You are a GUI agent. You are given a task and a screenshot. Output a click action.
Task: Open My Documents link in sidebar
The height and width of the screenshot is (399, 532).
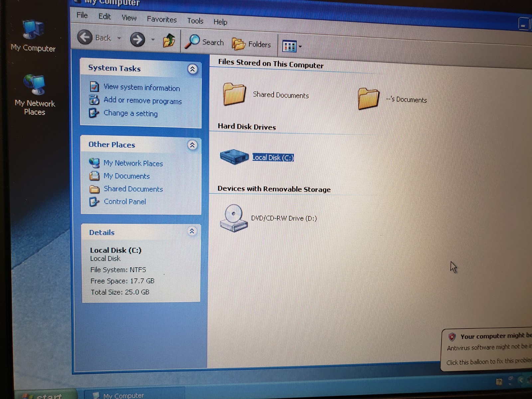pos(127,176)
